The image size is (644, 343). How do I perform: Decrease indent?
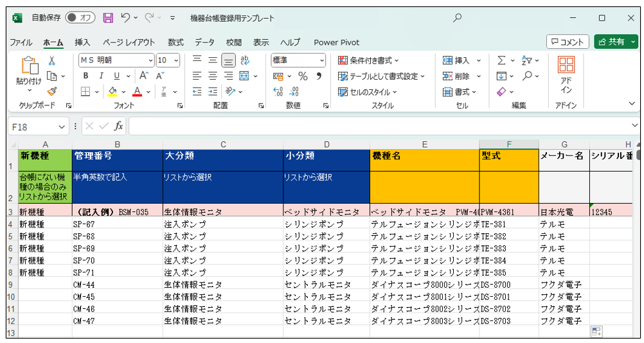(x=197, y=91)
